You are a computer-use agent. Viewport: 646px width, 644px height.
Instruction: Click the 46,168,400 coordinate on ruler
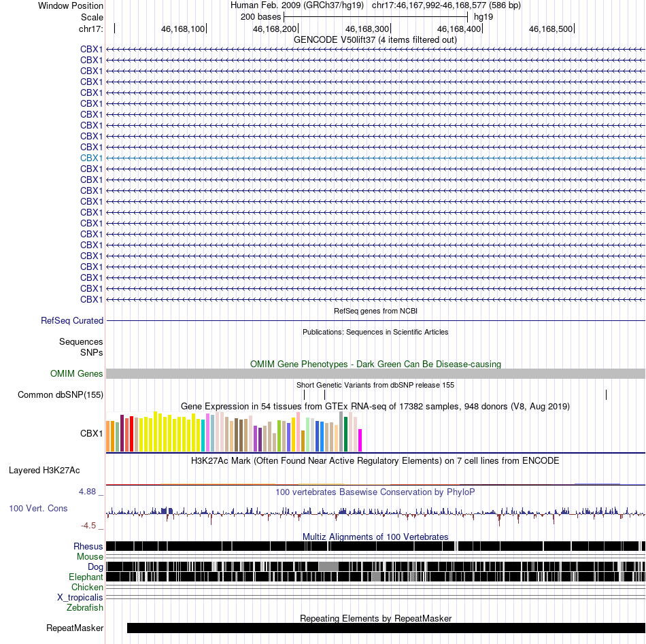(x=458, y=29)
